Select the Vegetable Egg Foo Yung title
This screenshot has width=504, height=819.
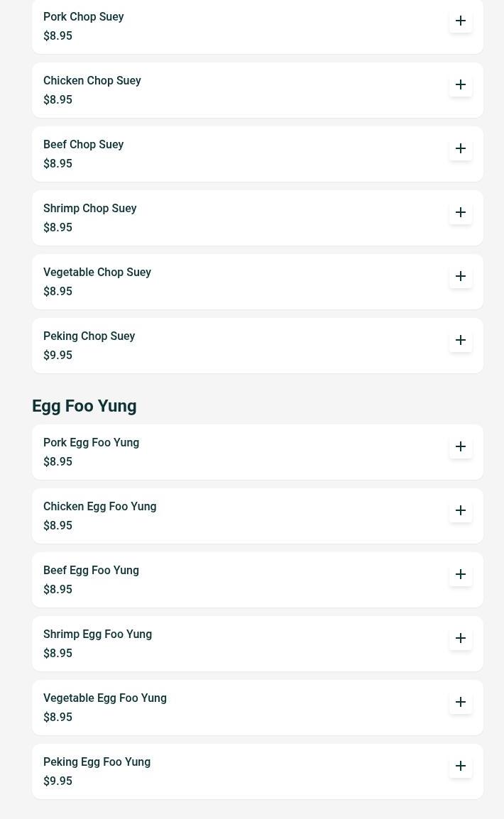[x=105, y=698]
